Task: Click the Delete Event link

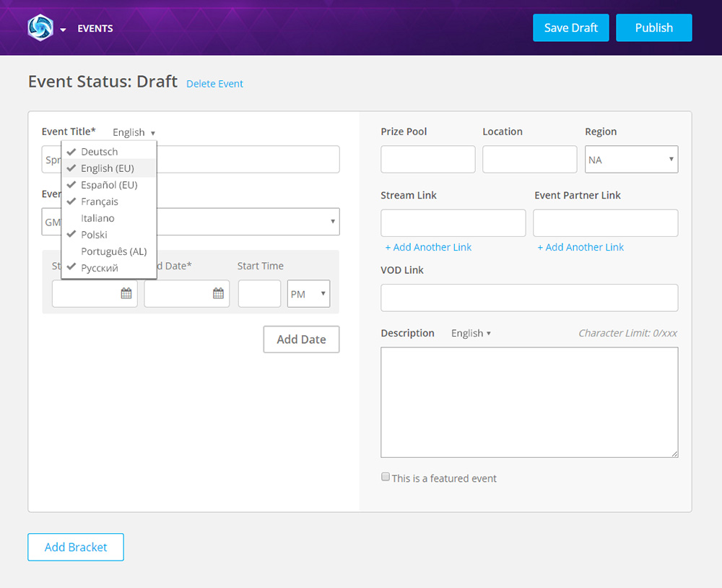Action: [x=214, y=84]
